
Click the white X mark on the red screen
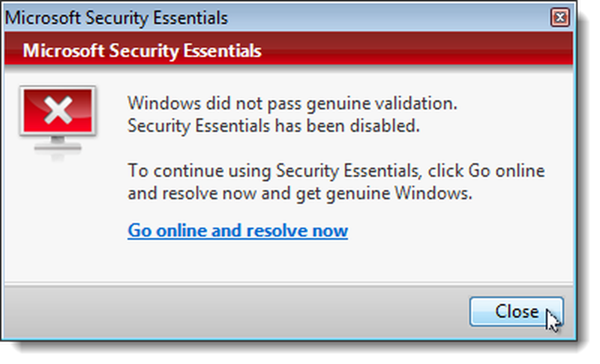point(58,110)
